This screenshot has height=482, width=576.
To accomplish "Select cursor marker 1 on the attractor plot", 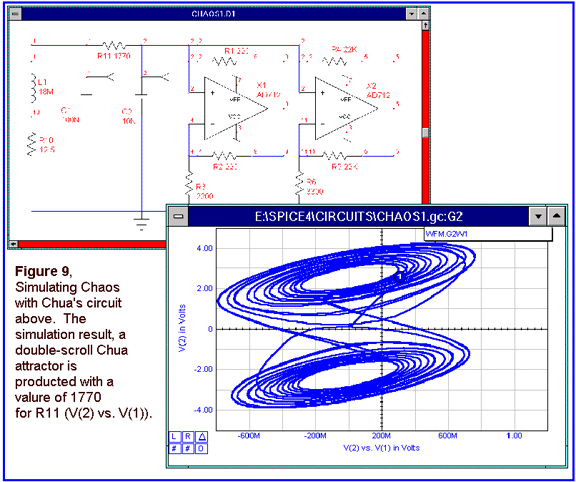I will click(400, 277).
